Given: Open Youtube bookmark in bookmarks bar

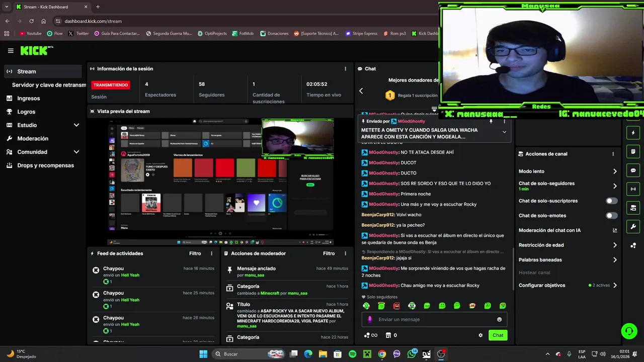Looking at the screenshot, I should click(x=31, y=34).
